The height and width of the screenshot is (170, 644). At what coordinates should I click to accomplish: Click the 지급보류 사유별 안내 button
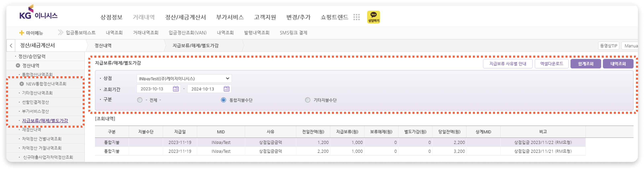click(508, 64)
